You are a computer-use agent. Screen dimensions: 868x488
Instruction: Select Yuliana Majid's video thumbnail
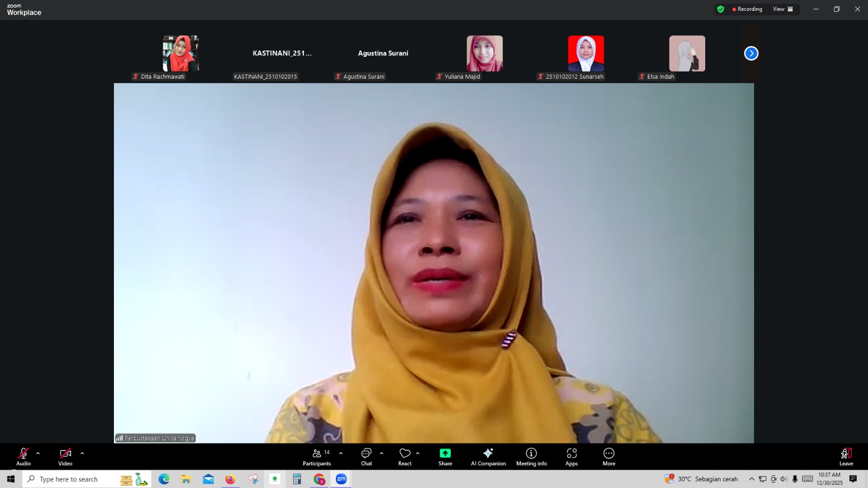[x=484, y=54]
